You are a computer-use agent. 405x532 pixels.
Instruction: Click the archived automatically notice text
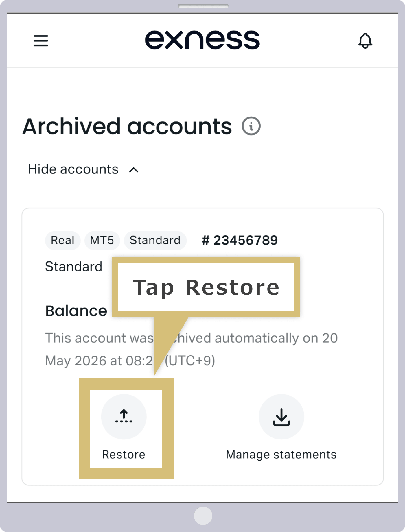pyautogui.click(x=191, y=349)
